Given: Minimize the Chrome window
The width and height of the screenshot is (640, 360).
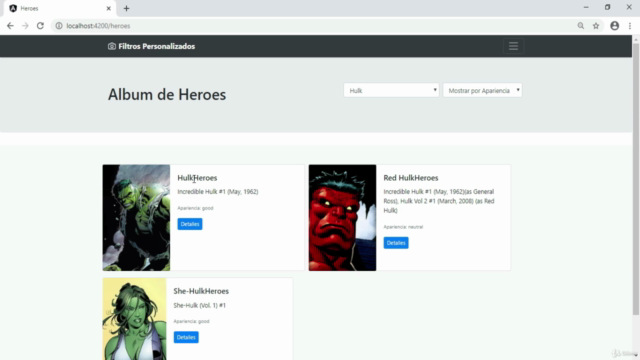Looking at the screenshot, I should click(x=586, y=7).
